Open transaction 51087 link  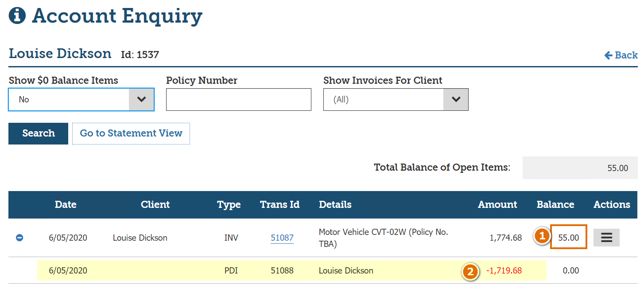coord(282,238)
